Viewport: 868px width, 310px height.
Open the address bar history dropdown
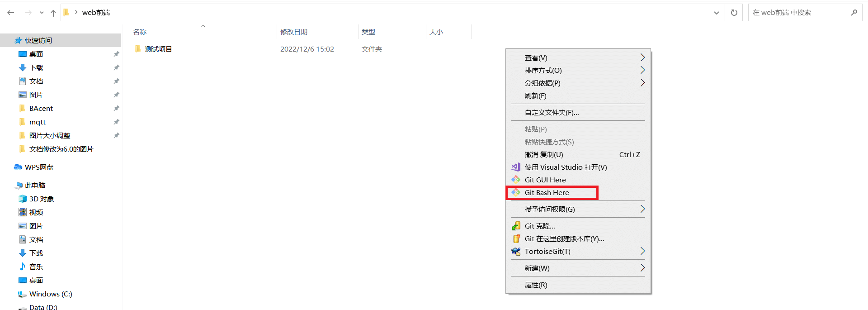717,13
